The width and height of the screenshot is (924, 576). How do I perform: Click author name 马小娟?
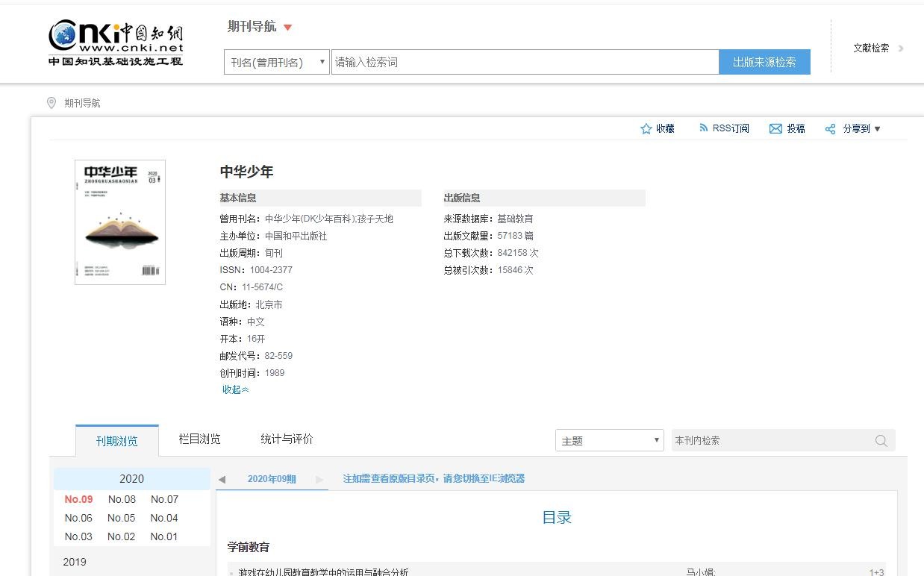tap(702, 572)
